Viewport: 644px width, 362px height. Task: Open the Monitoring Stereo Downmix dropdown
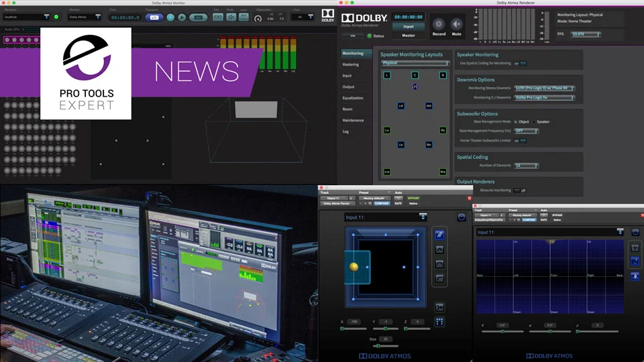point(545,88)
